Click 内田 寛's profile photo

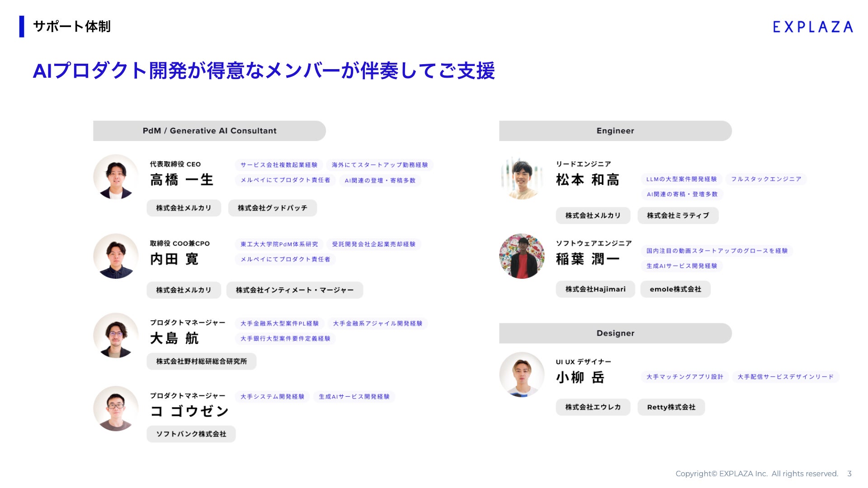[x=116, y=256]
